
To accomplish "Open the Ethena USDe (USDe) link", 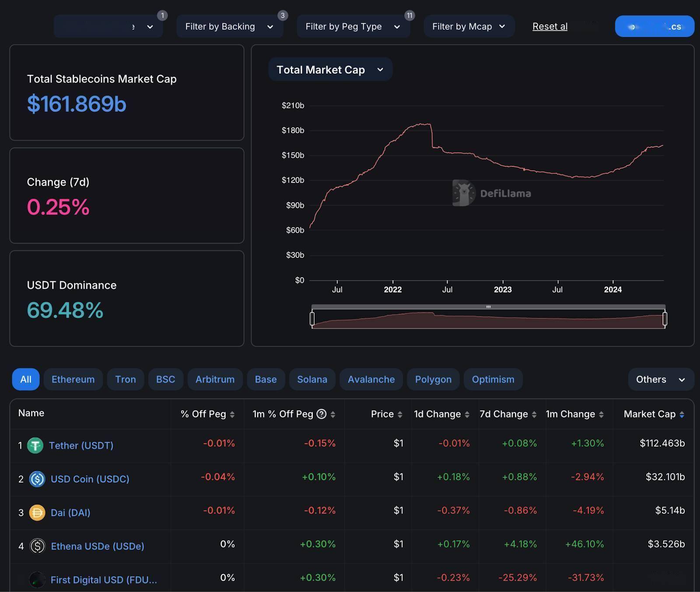I will pyautogui.click(x=98, y=546).
